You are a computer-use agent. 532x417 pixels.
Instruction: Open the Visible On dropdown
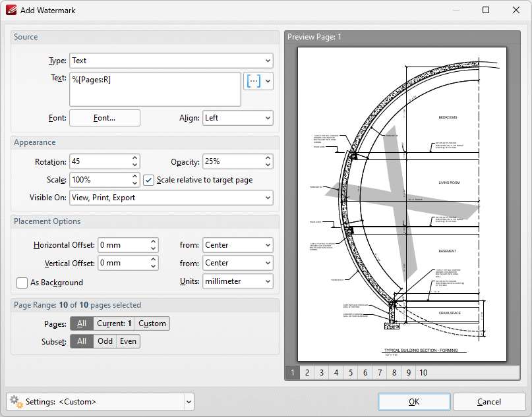pyautogui.click(x=171, y=198)
